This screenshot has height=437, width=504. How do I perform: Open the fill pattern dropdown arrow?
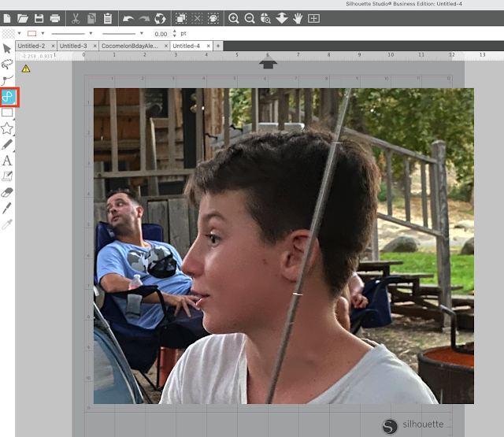[19, 33]
